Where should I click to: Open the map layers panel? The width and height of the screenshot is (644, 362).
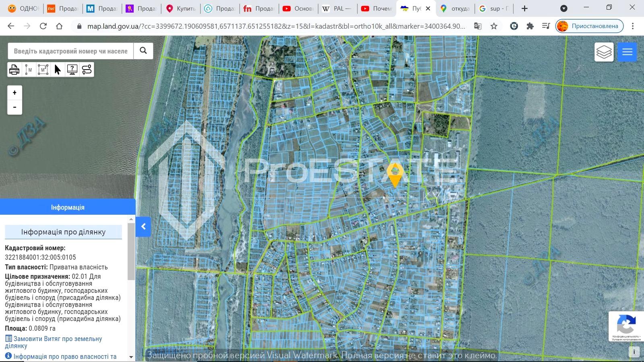point(604,52)
